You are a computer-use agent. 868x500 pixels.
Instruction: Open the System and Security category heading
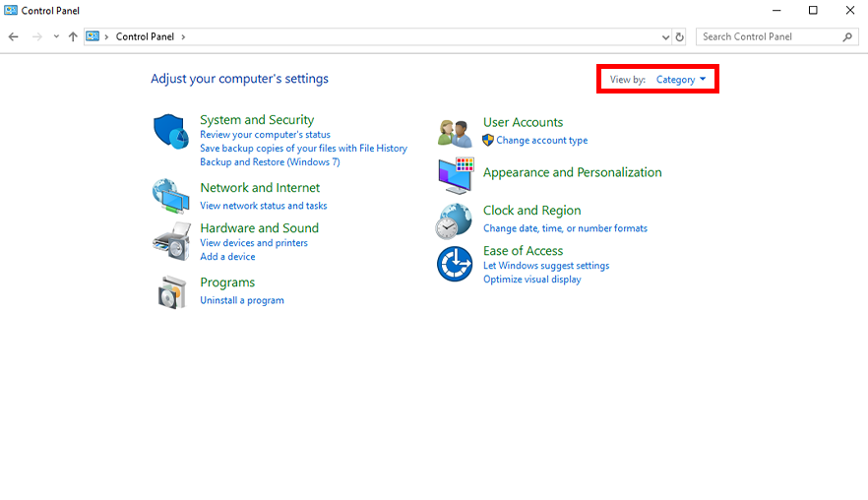[257, 120]
